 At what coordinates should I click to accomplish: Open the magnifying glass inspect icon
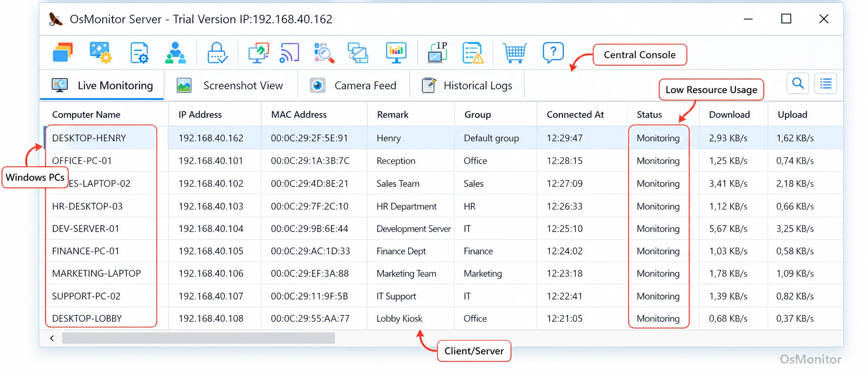(324, 53)
